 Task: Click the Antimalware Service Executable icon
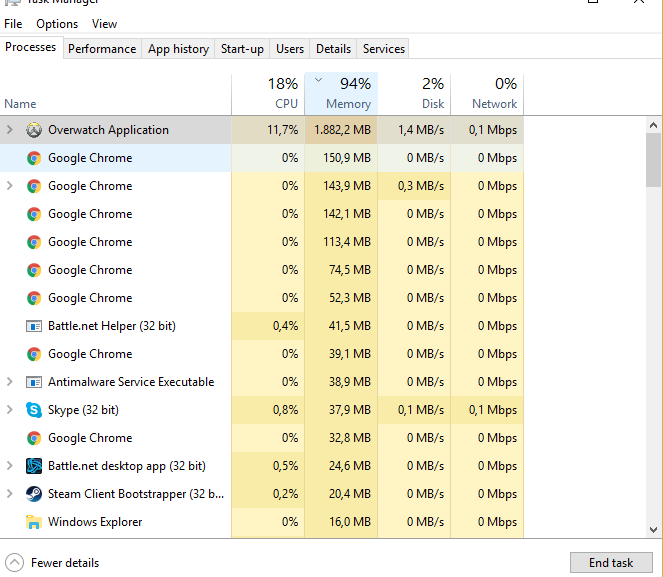33,382
